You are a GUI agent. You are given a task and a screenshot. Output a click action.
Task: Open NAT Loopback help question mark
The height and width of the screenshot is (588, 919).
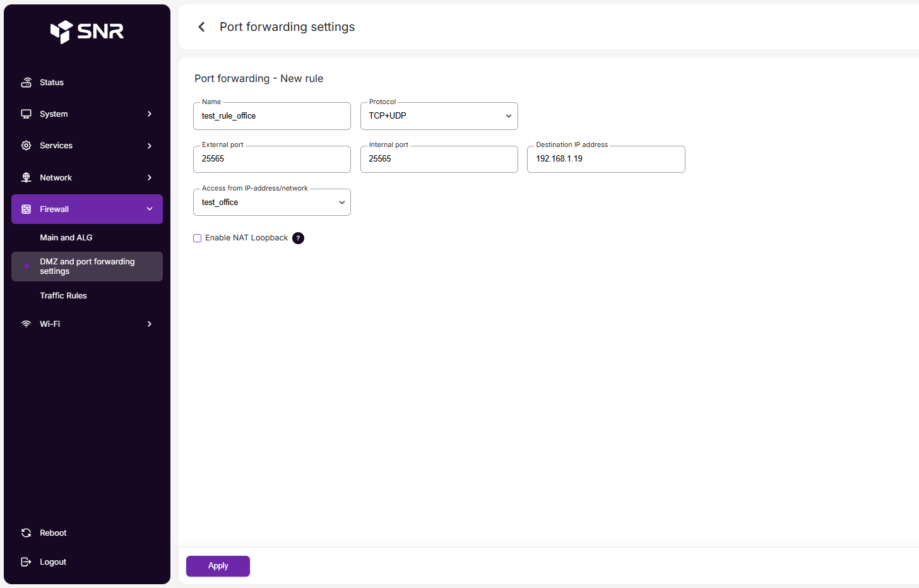(298, 238)
